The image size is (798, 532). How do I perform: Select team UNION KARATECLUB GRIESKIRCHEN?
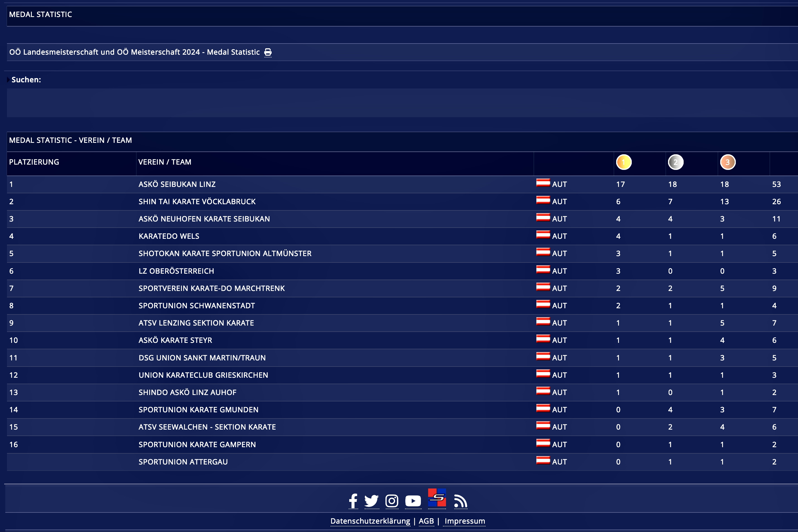coord(203,375)
